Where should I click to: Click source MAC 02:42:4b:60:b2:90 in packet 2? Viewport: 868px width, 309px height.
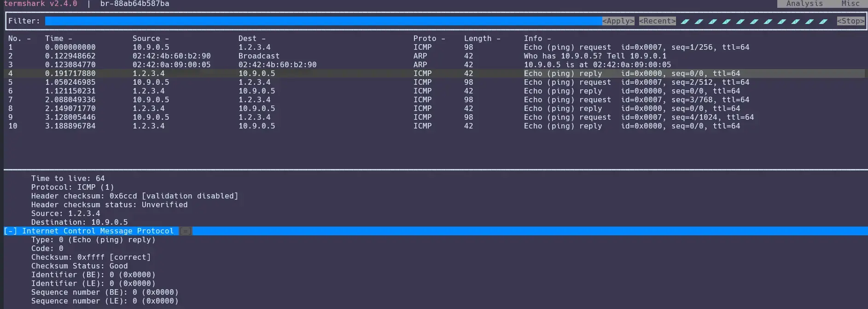pyautogui.click(x=171, y=56)
